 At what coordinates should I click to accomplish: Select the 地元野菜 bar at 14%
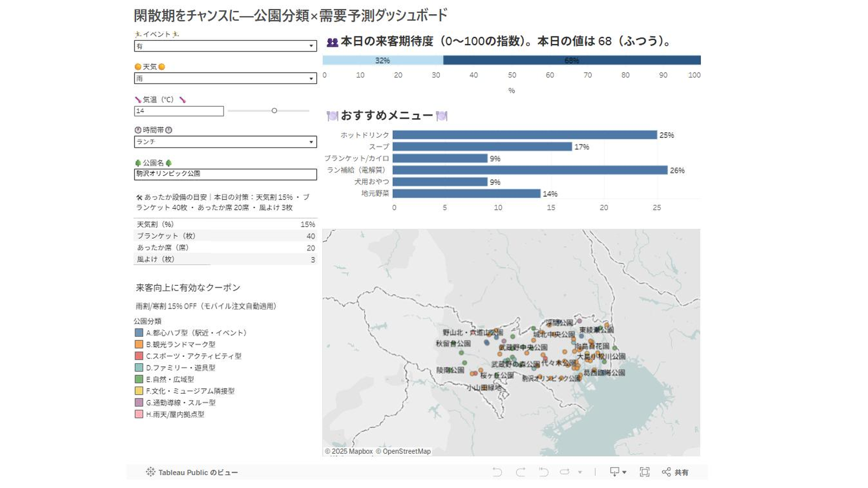click(x=467, y=194)
